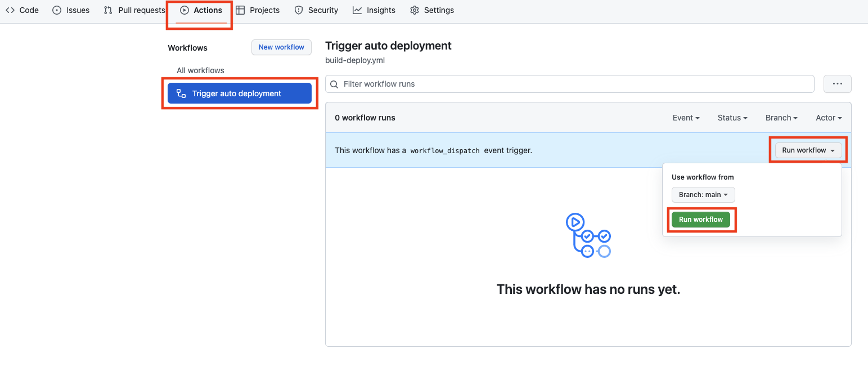Expand the Event filter dropdown
This screenshot has height=371, width=868.
click(686, 118)
